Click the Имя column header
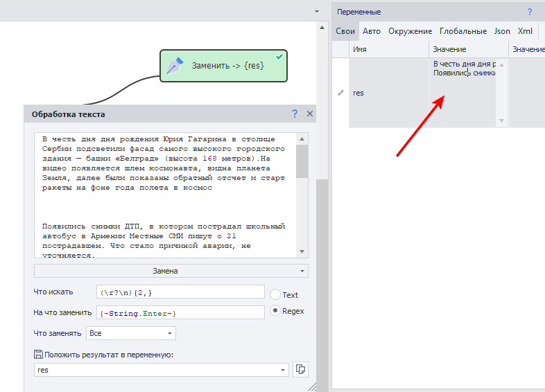This screenshot has height=392, width=545. tap(388, 49)
